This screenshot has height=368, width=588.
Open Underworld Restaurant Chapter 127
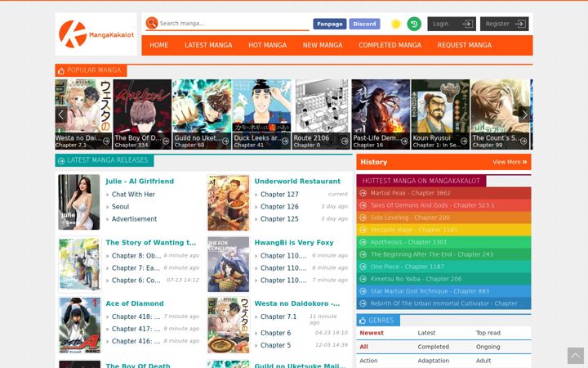point(279,194)
